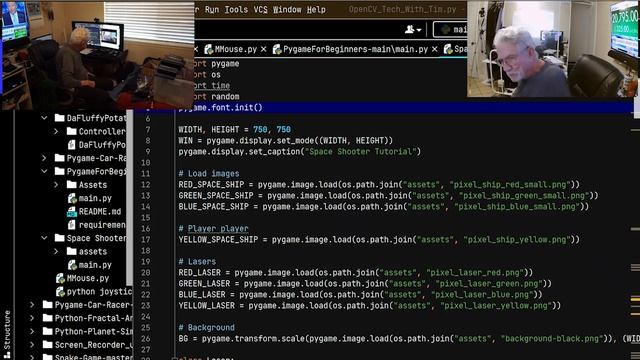Click the pygame.font.init() highlighted line
The image size is (640, 360).
384,108
